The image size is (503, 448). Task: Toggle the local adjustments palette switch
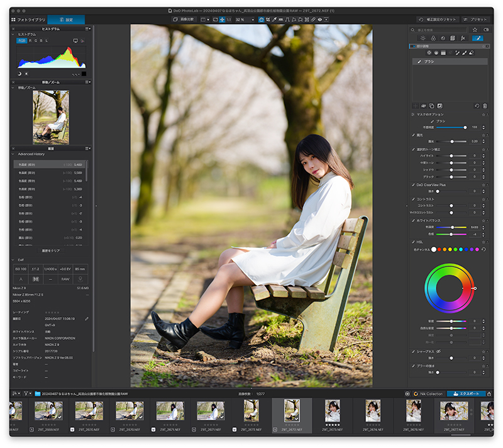413,46
